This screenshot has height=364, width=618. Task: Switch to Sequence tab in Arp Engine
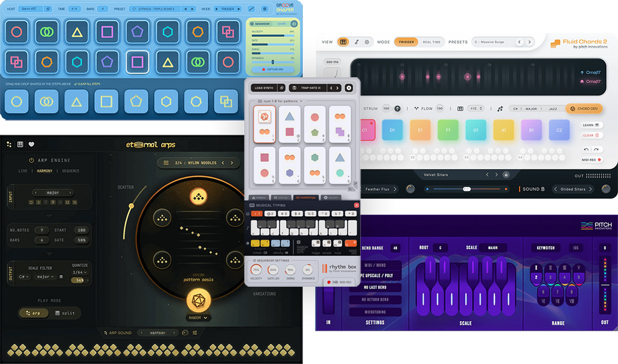click(x=71, y=171)
